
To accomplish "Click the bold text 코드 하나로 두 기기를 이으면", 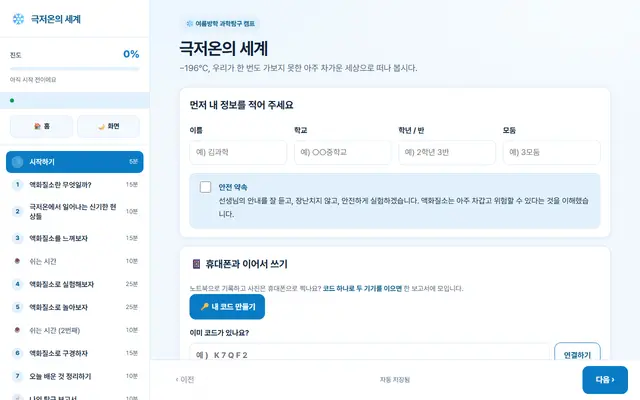I will click(362, 288).
